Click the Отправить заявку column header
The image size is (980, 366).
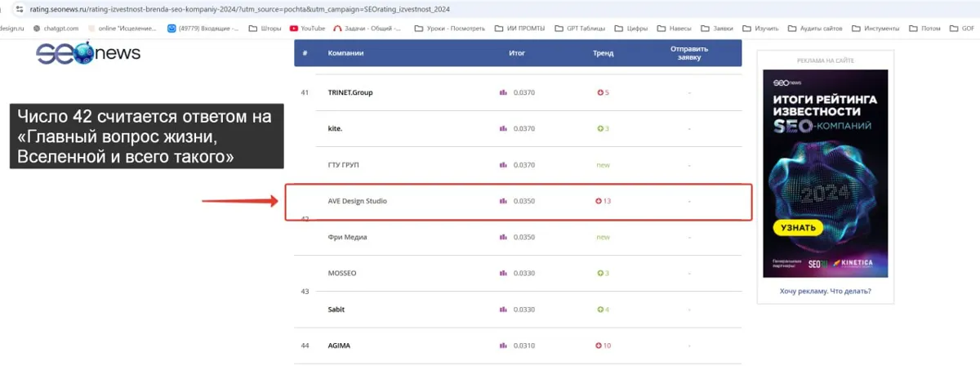tap(689, 53)
